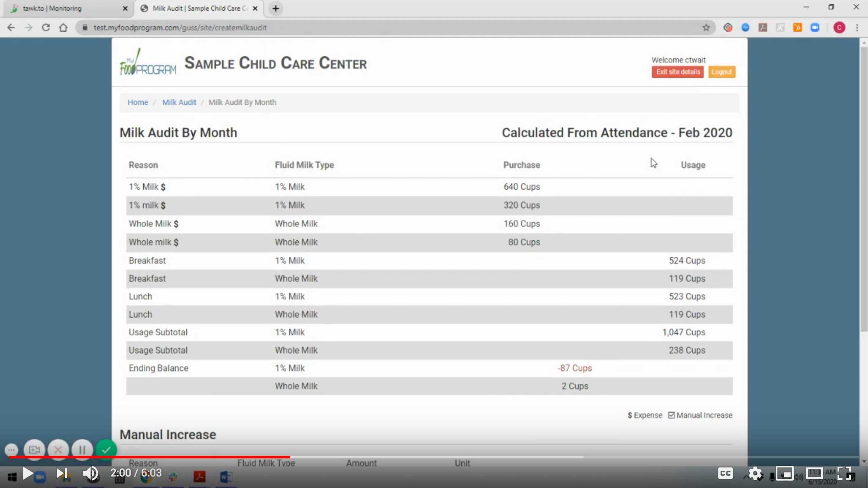Screen dimensions: 868x488
Task: Click the 'Manual Increase' legend label
Action: pos(704,416)
